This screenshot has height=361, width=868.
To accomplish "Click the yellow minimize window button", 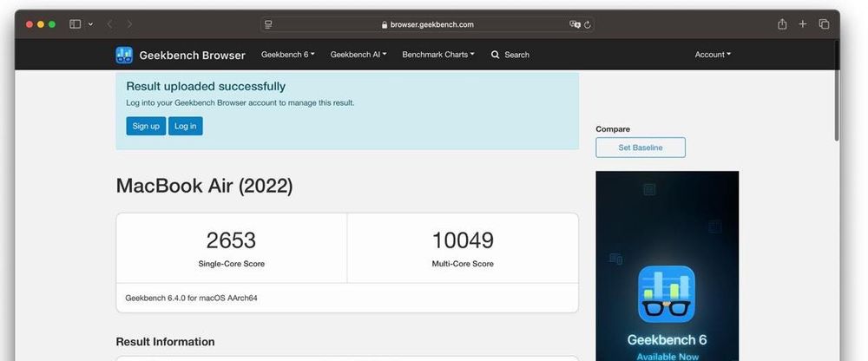I will (41, 24).
